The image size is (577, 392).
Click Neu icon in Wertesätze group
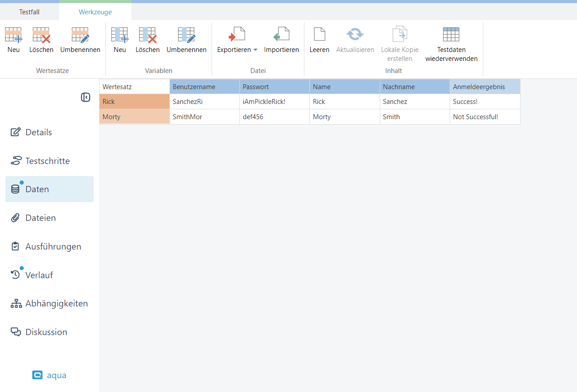13,35
